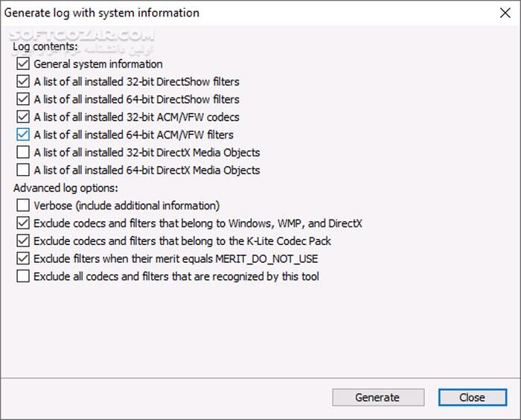Click 'Verbose (include additional information)' label
The height and width of the screenshot is (420, 521).
pos(127,206)
